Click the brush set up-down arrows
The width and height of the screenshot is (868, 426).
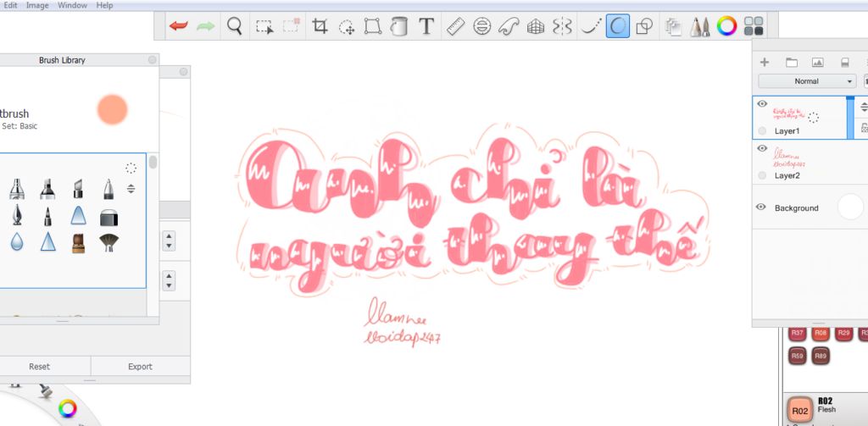pyautogui.click(x=131, y=189)
